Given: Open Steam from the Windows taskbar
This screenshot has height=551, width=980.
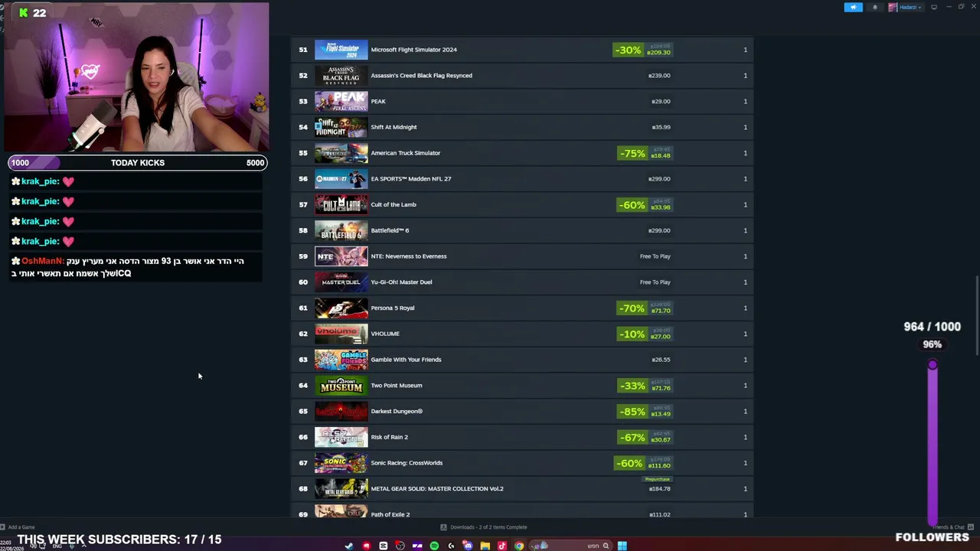Looking at the screenshot, I should [349, 546].
